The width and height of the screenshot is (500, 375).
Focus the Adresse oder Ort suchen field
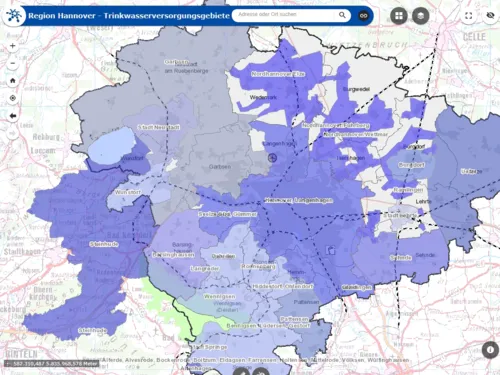[x=287, y=15]
